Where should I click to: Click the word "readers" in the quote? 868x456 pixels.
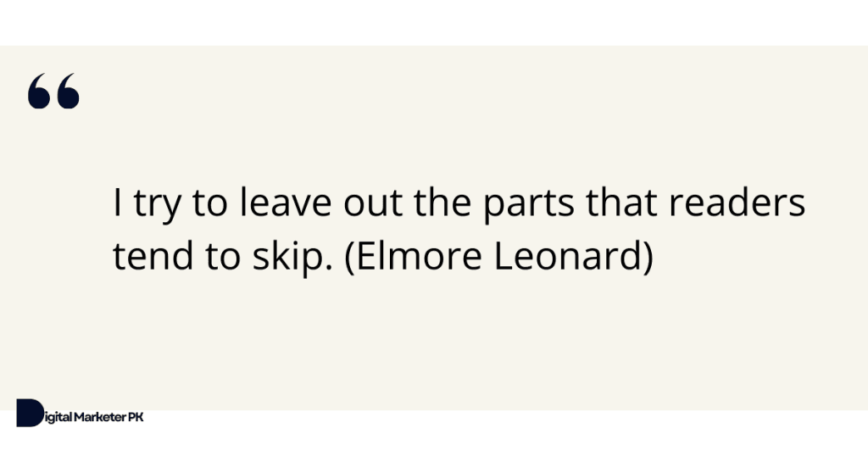click(737, 202)
